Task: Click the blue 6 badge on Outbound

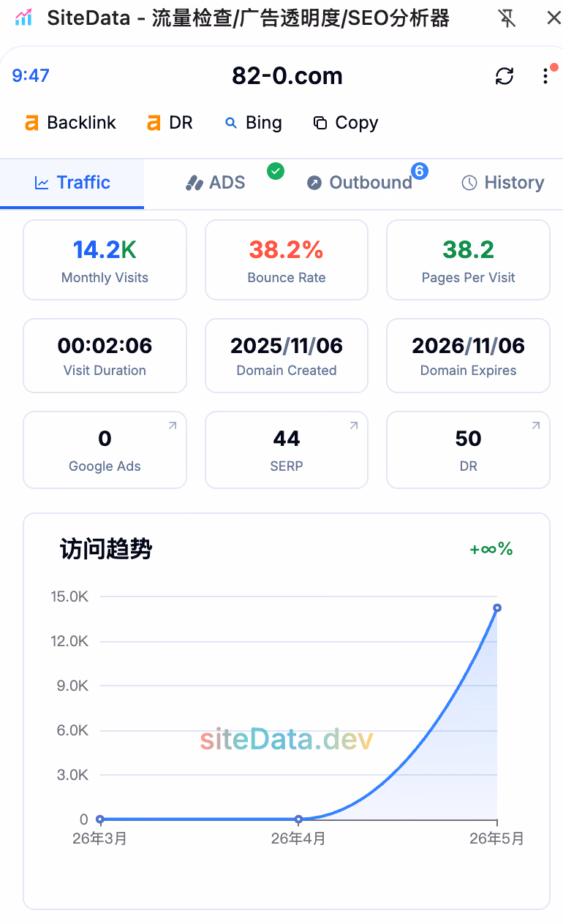Action: coord(420,171)
